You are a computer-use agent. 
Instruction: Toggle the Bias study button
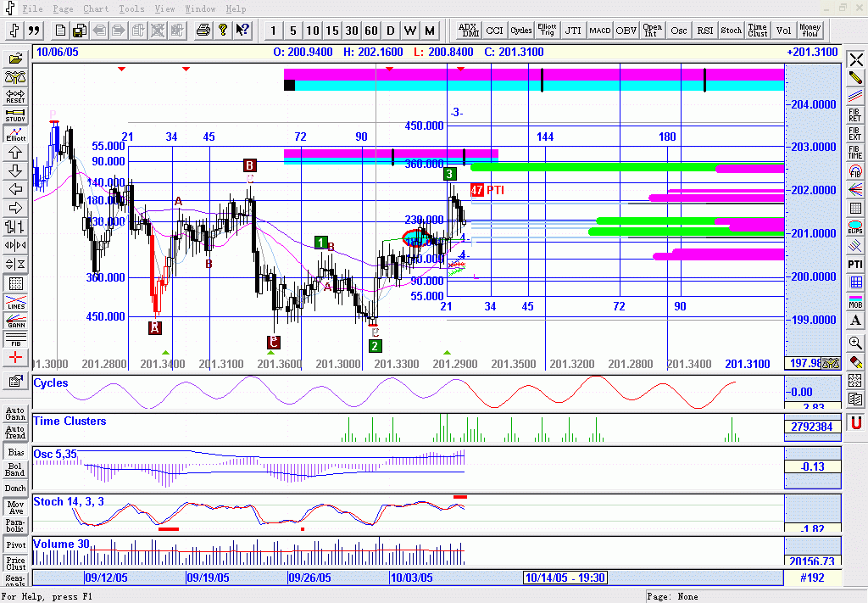(14, 453)
